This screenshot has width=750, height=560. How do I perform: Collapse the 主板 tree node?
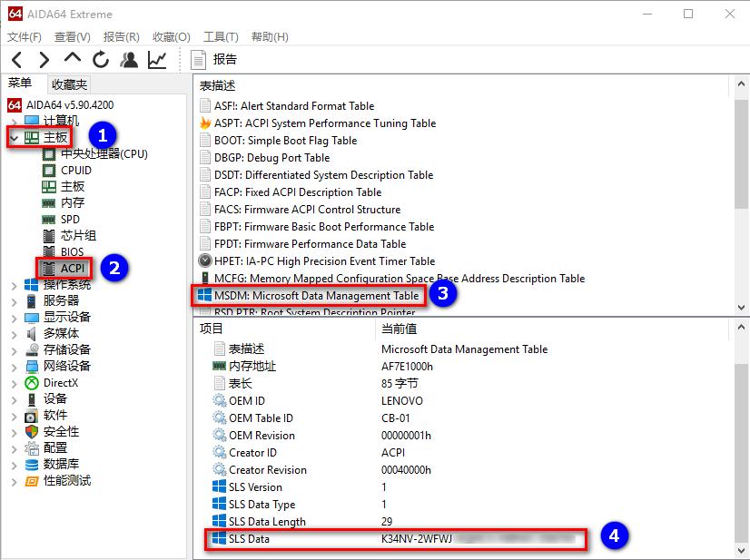pyautogui.click(x=14, y=138)
